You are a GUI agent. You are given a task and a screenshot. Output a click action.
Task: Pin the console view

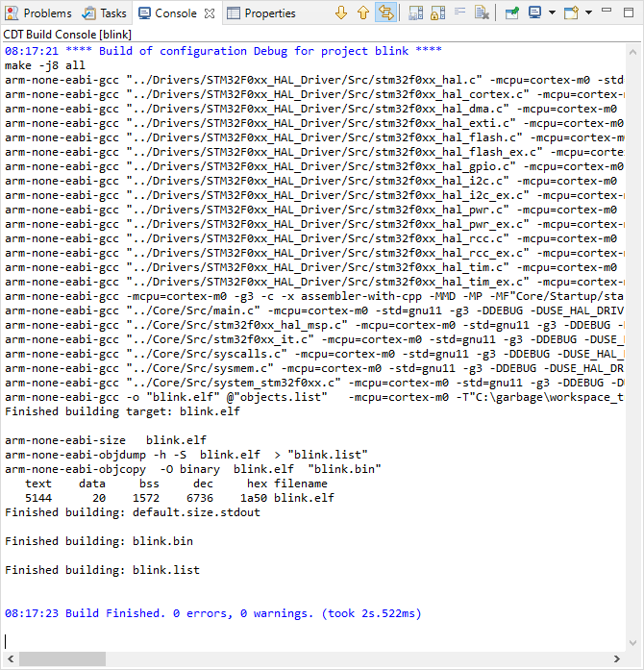click(x=511, y=13)
